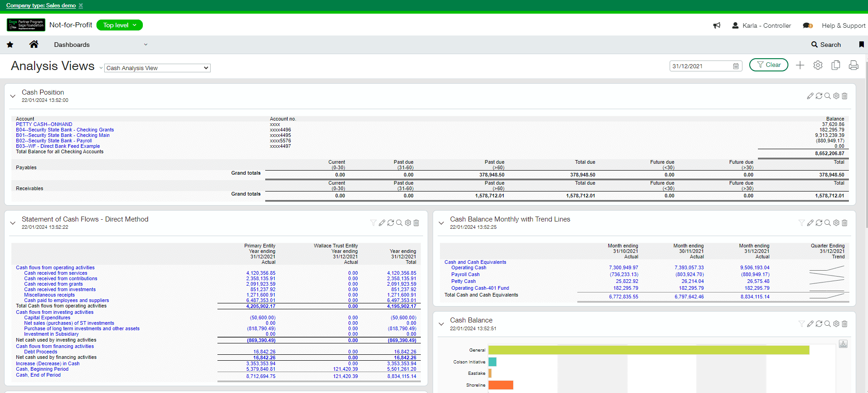Click the bookmark icon beside Search
This screenshot has height=393, width=868.
(861, 45)
